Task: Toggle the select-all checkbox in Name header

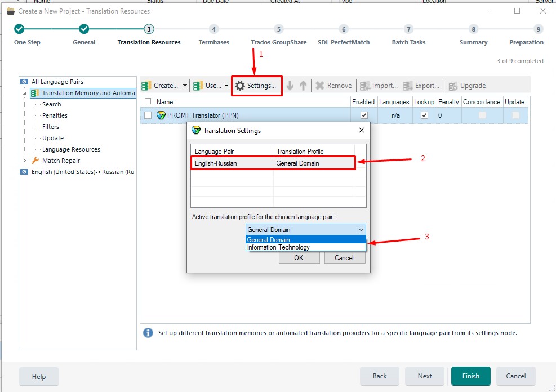Action: click(x=148, y=101)
